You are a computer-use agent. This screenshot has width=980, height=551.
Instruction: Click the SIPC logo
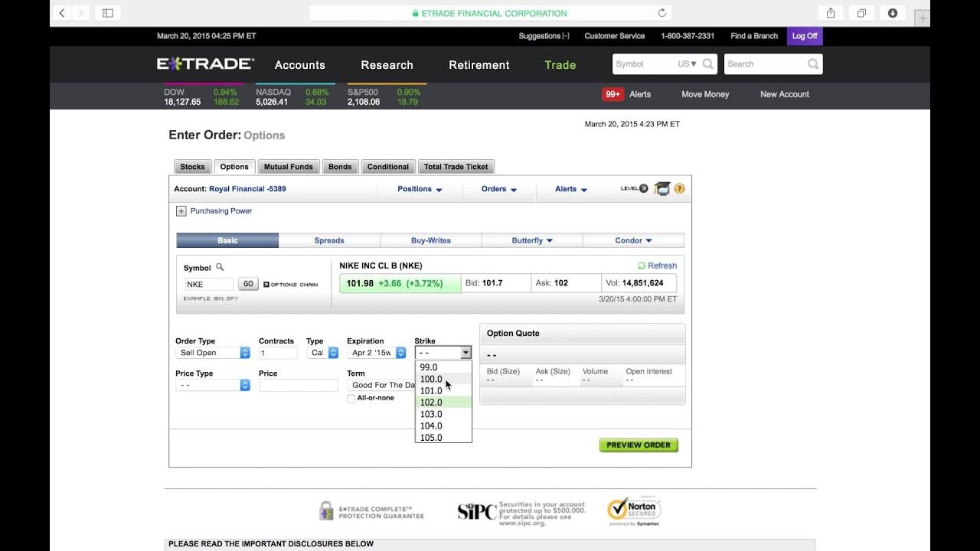(477, 511)
